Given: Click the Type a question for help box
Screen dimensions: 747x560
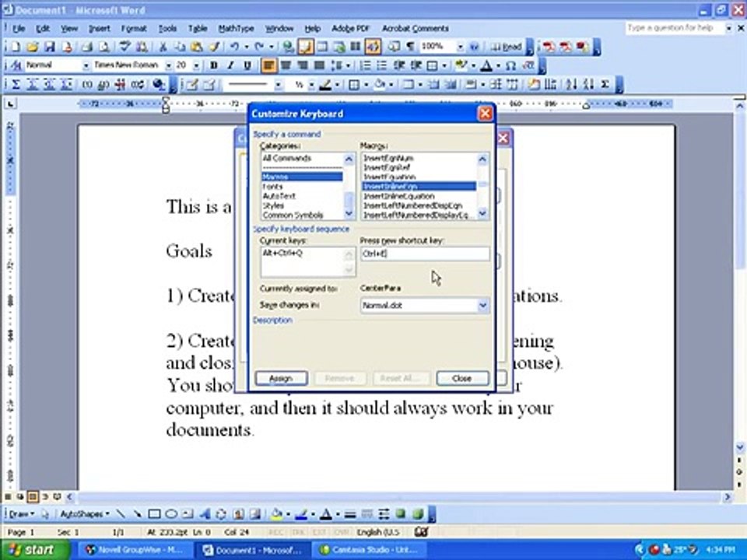Looking at the screenshot, I should (x=675, y=28).
